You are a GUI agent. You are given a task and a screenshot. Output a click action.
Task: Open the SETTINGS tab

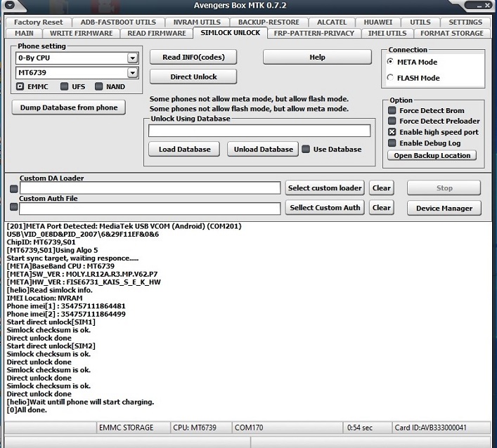point(465,22)
